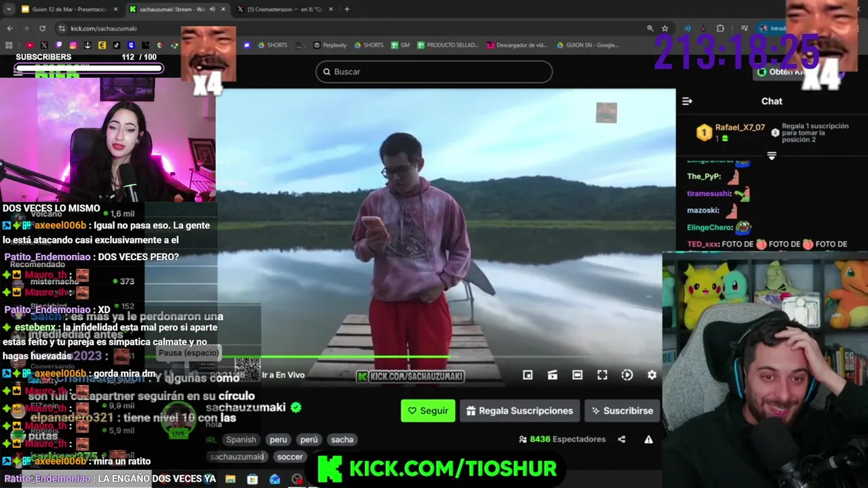Viewport: 868px width, 488px height.
Task: Open the browser extensions menu
Action: [720, 28]
